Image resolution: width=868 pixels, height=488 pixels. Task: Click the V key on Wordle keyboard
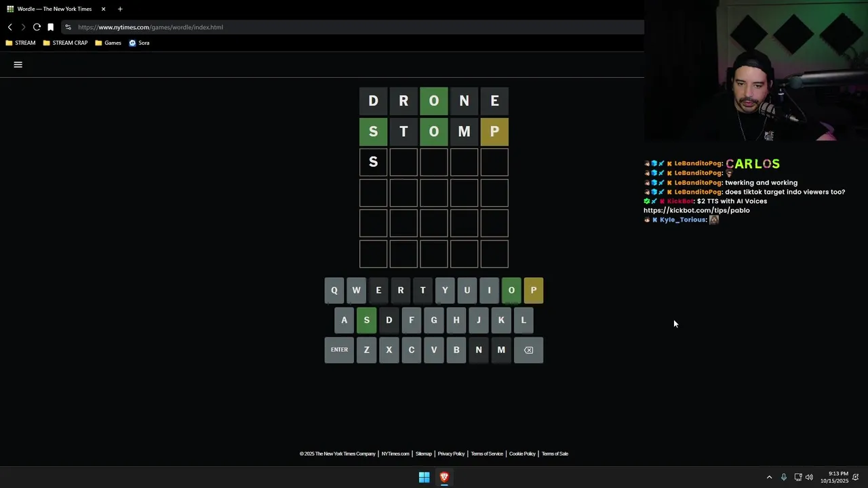[x=434, y=350]
